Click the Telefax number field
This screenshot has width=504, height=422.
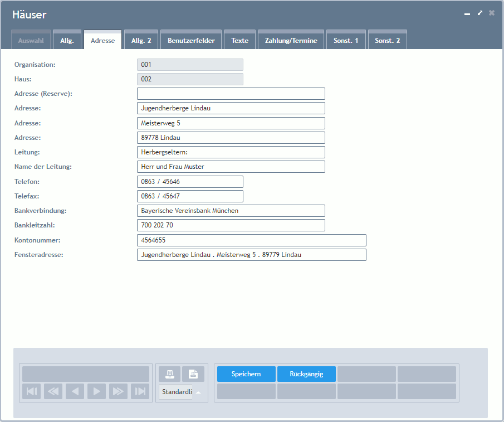click(x=190, y=196)
